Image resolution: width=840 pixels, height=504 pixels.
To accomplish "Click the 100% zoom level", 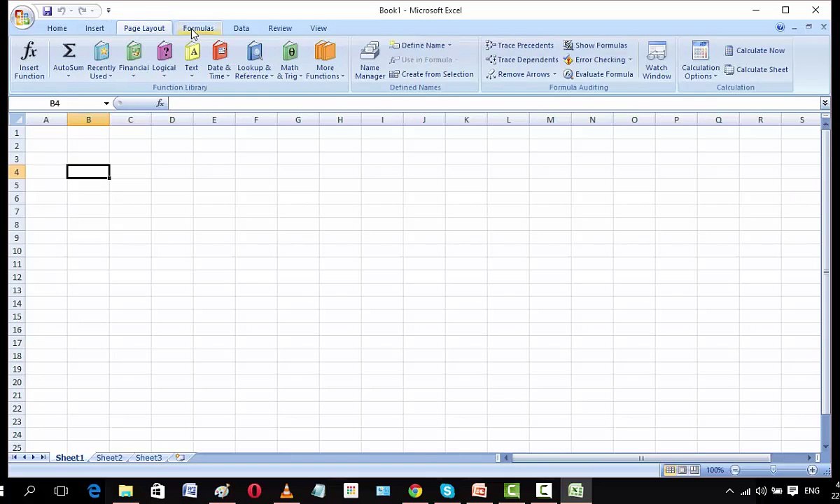I will point(715,470).
